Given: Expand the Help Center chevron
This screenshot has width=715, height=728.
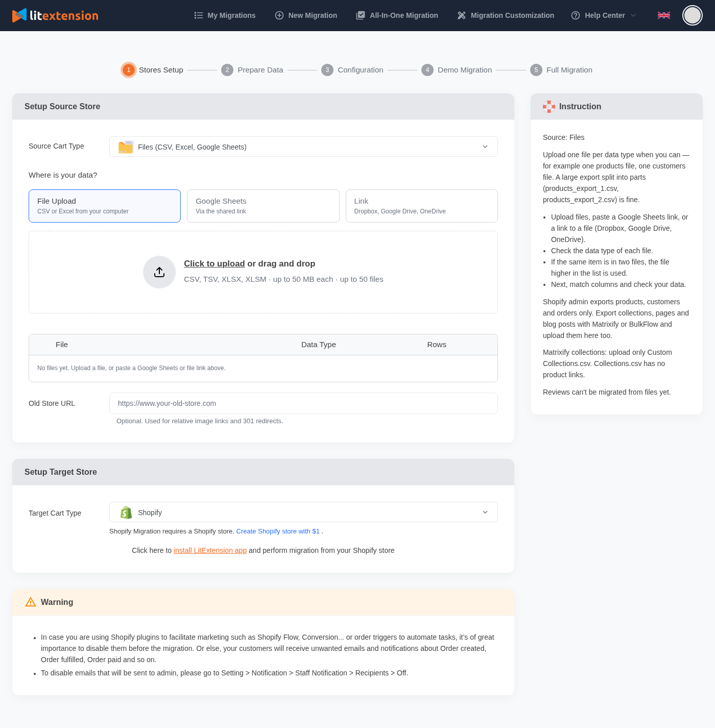Looking at the screenshot, I should click(633, 15).
